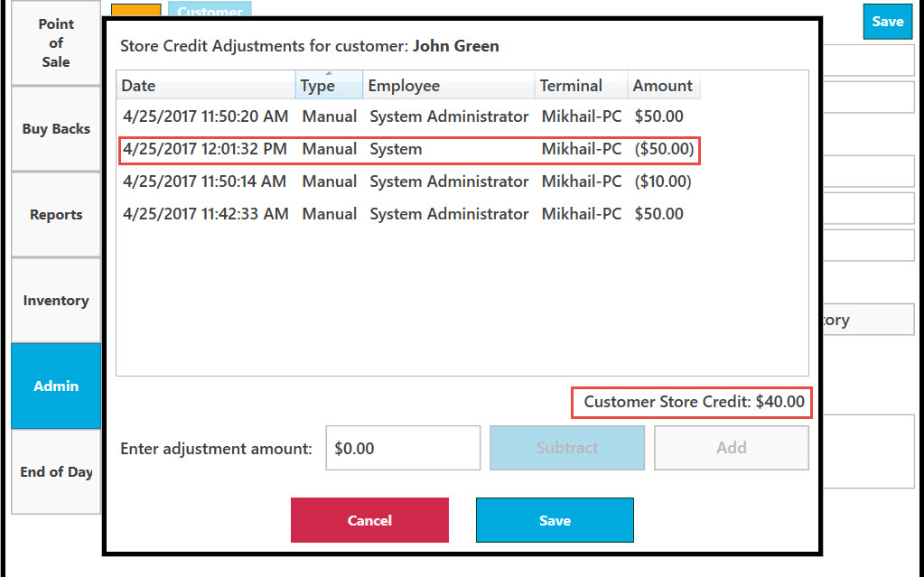The width and height of the screenshot is (924, 577).
Task: Cancel the store credit adjustments dialog
Action: click(369, 520)
